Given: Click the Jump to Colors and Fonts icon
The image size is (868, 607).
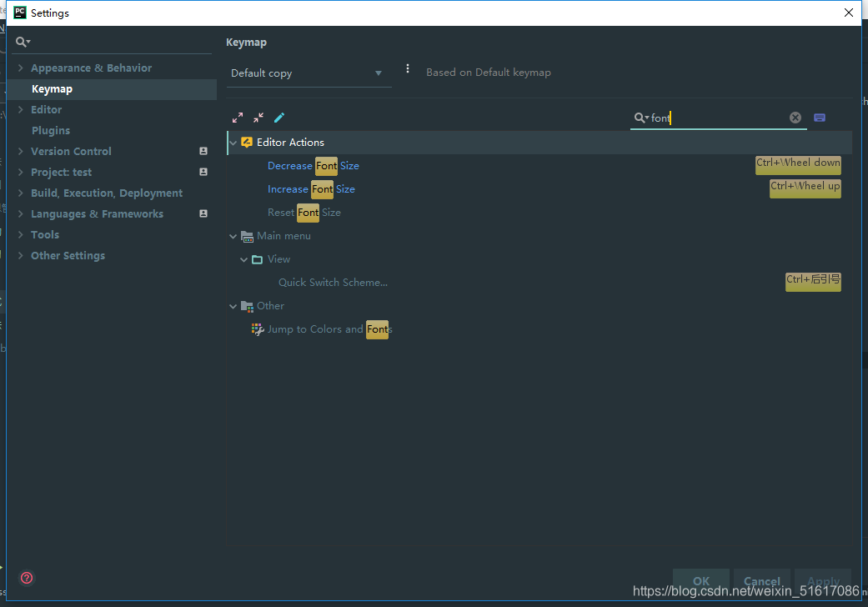Looking at the screenshot, I should 258,330.
